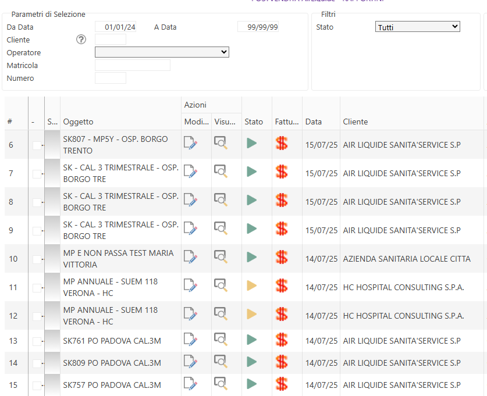This screenshot has height=396, width=487.
Task: Click the Fattu... column header
Action: coord(287,122)
